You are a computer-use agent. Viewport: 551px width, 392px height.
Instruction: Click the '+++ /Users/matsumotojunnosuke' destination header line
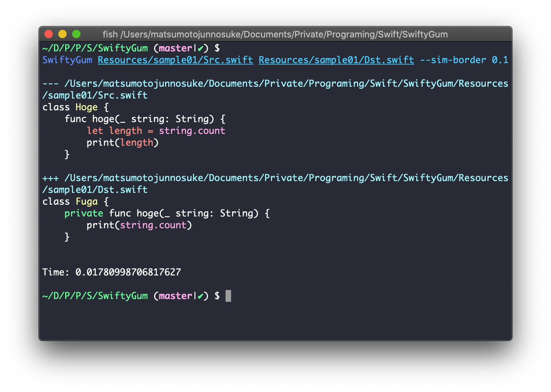275,178
